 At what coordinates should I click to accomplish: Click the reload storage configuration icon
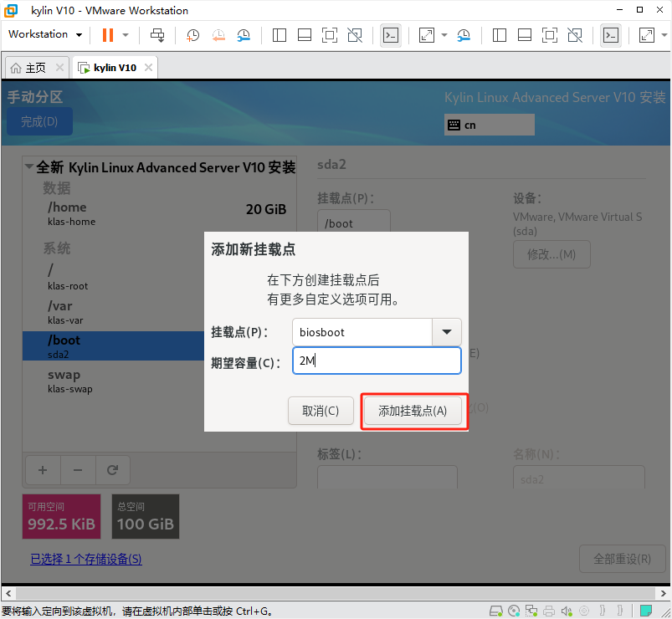tap(113, 470)
